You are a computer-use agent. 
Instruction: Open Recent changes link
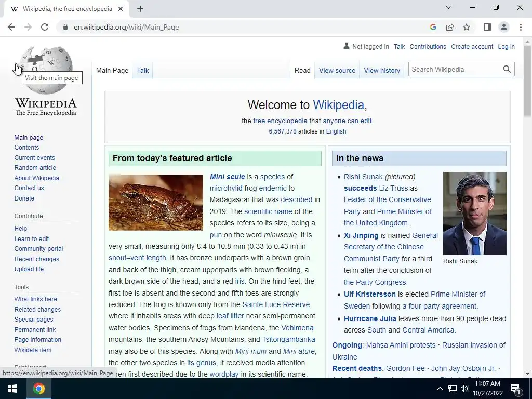coord(37,259)
